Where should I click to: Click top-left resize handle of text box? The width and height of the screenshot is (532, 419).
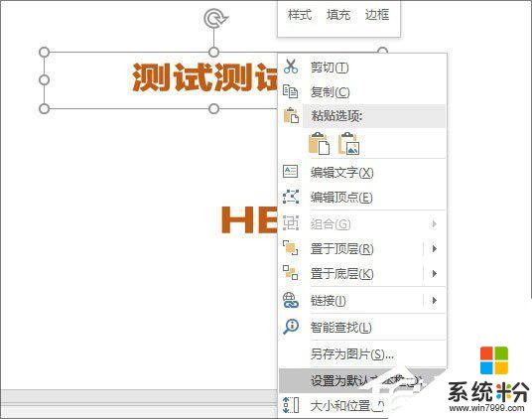pos(44,53)
